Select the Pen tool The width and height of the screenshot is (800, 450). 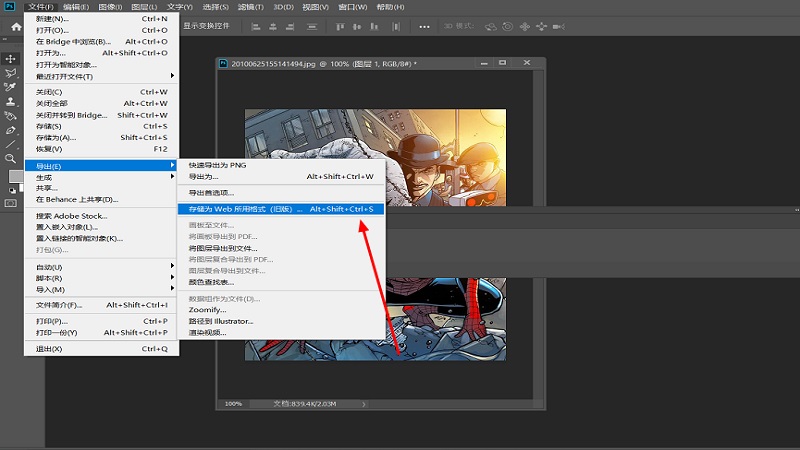(x=10, y=130)
